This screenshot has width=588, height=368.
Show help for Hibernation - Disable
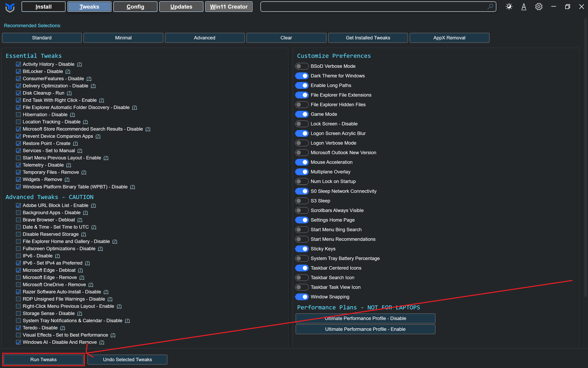click(x=73, y=115)
